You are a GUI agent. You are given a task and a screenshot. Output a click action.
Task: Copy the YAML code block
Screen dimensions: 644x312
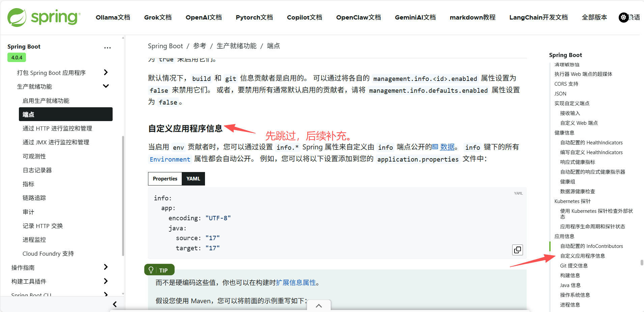pos(518,250)
